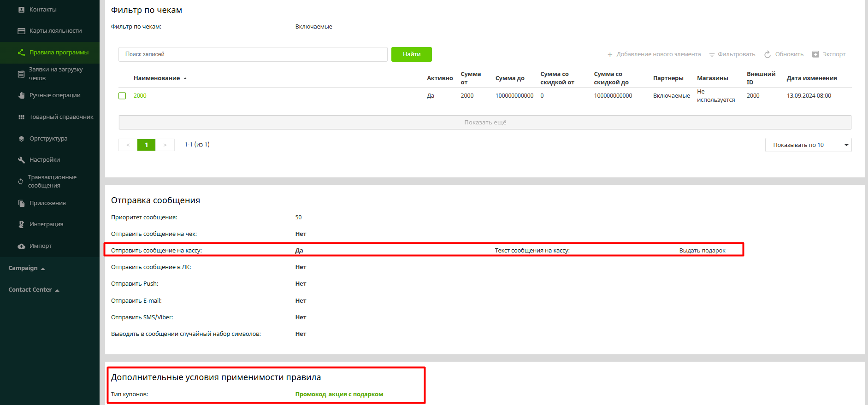Click the manual operations hand icon
Image resolution: width=868 pixels, height=405 pixels.
[x=21, y=95]
